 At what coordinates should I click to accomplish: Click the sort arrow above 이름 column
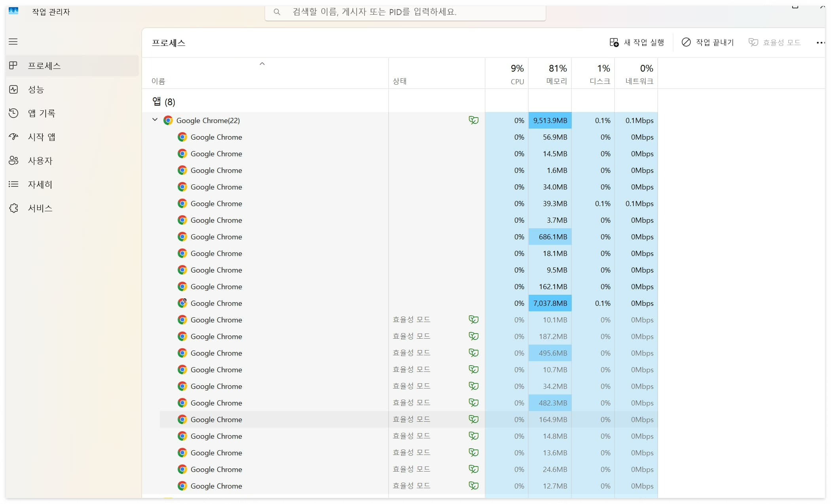(262, 63)
